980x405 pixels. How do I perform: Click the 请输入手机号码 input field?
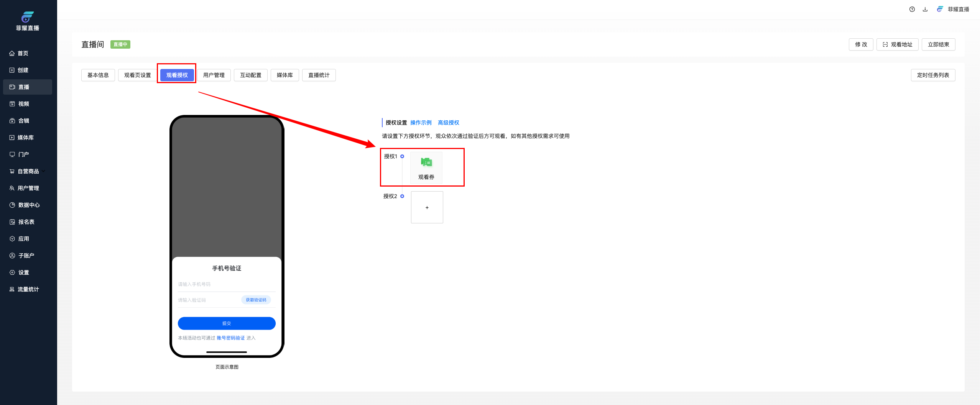coord(226,284)
